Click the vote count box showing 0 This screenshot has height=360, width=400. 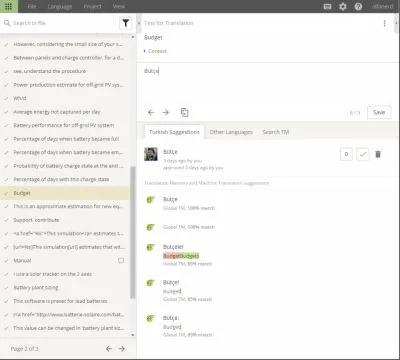click(346, 154)
